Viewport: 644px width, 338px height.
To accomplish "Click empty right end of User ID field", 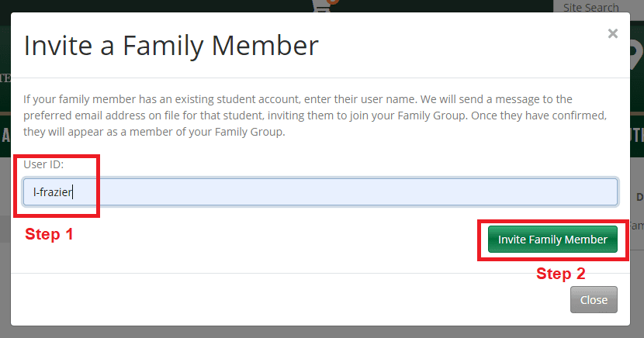I will click(x=543, y=192).
